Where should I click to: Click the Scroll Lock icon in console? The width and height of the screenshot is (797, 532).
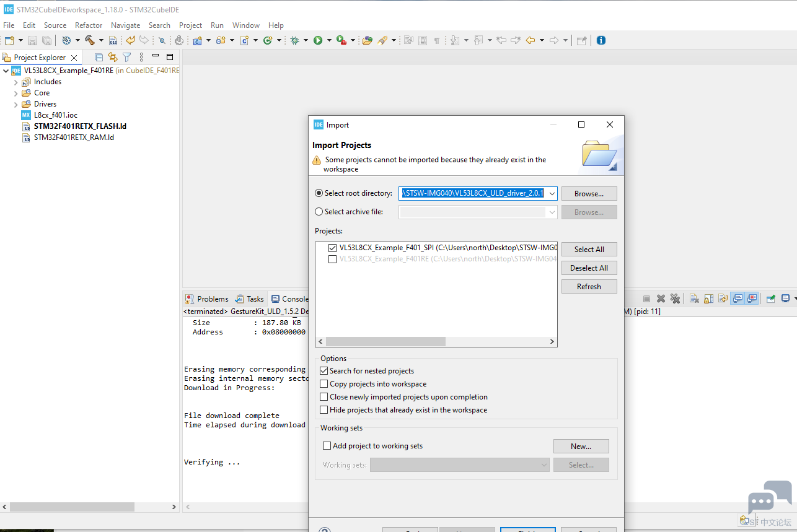[708, 299]
